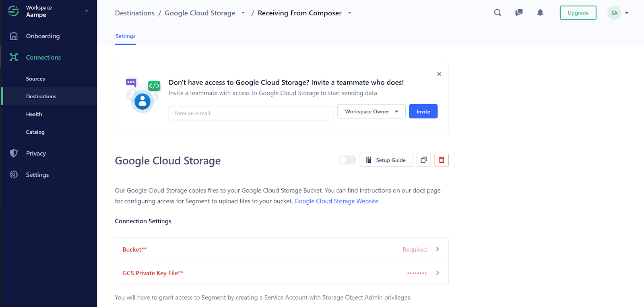Open Sources in the sidebar
The width and height of the screenshot is (644, 307).
pyautogui.click(x=35, y=79)
